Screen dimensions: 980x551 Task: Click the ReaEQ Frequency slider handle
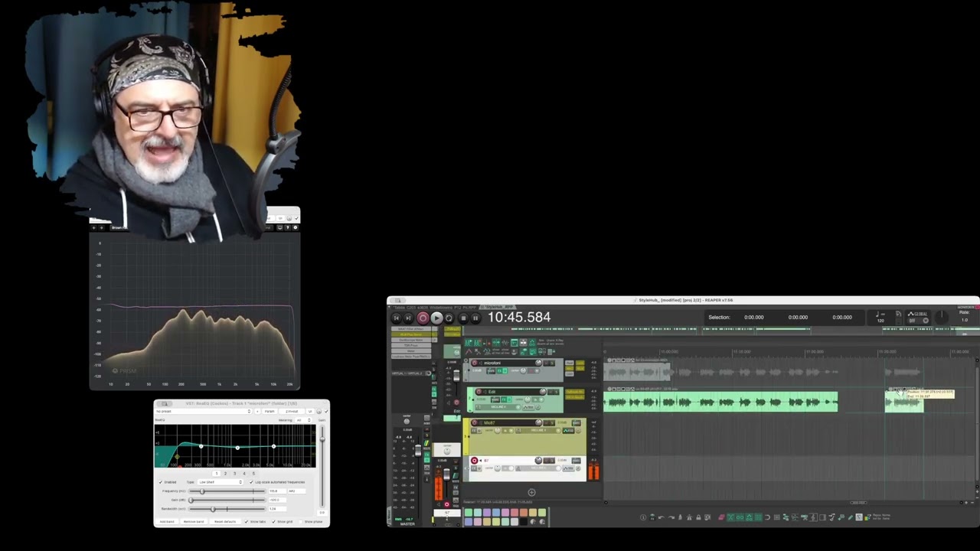tap(202, 491)
